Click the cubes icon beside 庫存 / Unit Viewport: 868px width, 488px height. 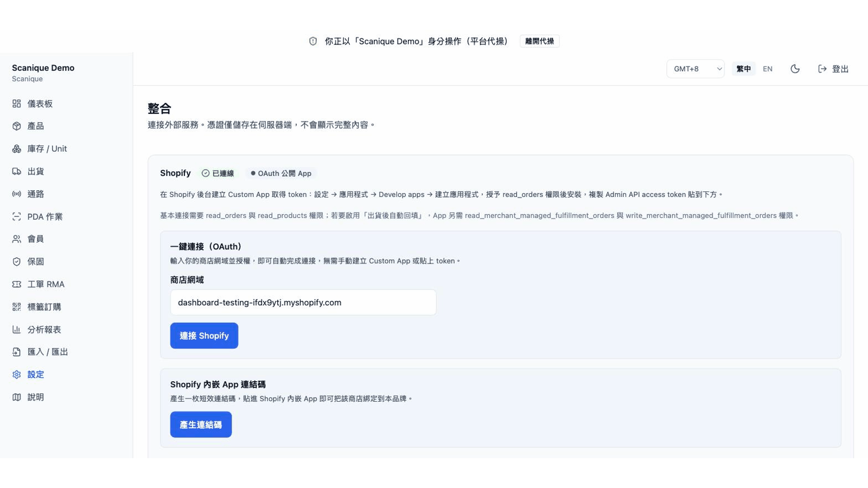(17, 149)
